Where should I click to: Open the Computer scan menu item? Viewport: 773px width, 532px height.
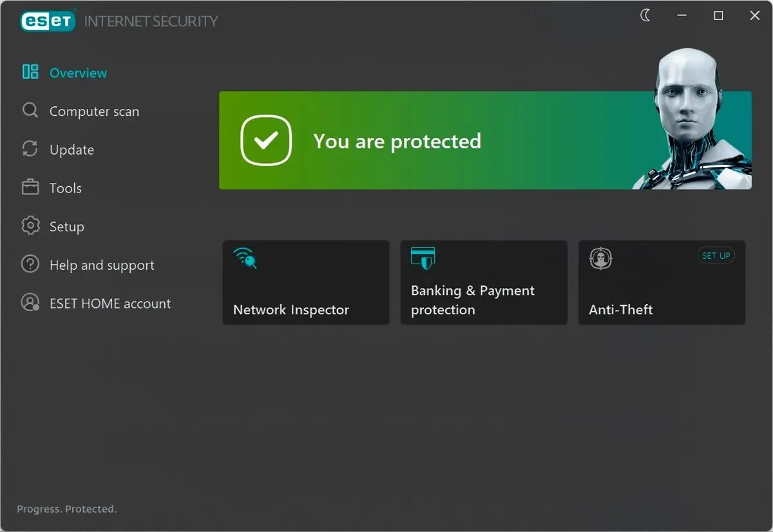click(x=94, y=111)
